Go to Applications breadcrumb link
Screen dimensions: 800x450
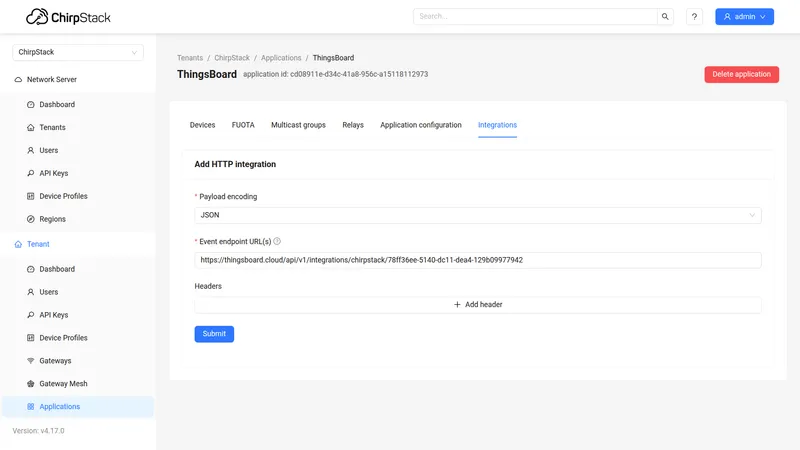[x=281, y=58]
